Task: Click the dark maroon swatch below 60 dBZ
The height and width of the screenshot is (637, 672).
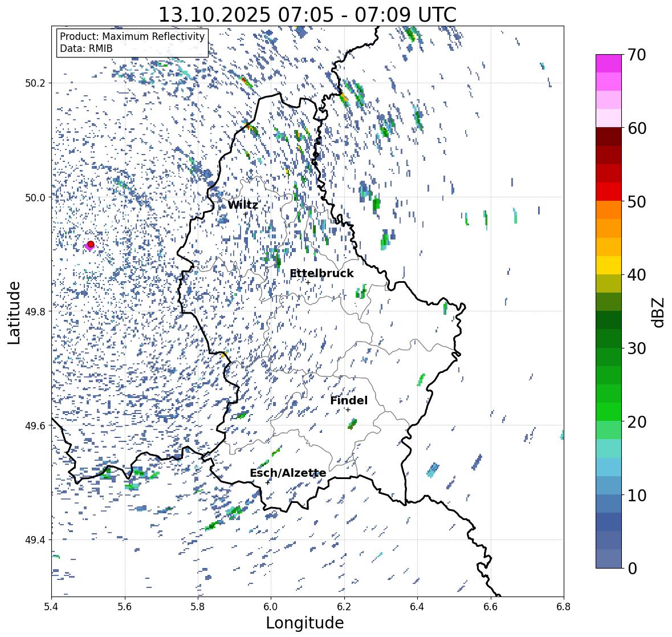Action: (609, 137)
